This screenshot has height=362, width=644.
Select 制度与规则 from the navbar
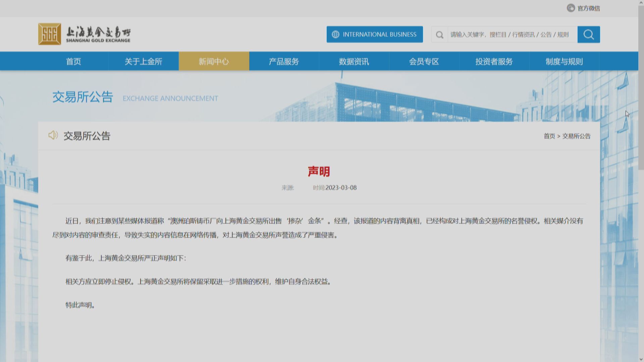tap(565, 61)
